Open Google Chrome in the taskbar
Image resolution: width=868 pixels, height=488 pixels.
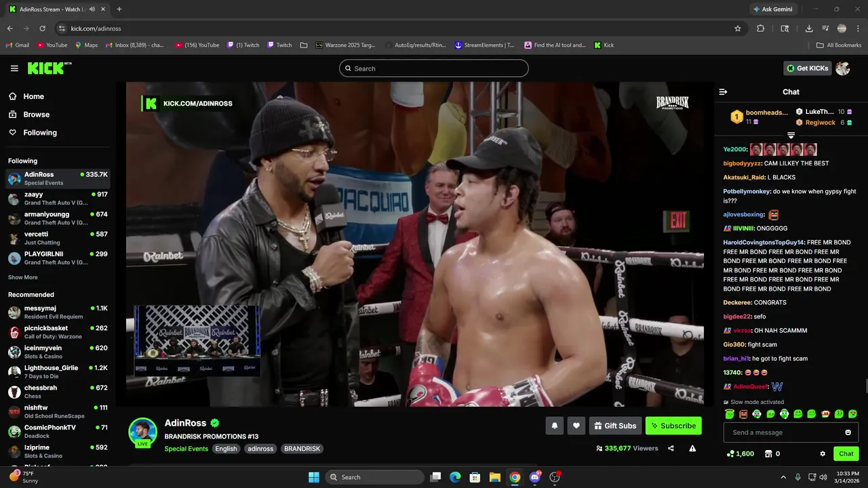tap(515, 477)
